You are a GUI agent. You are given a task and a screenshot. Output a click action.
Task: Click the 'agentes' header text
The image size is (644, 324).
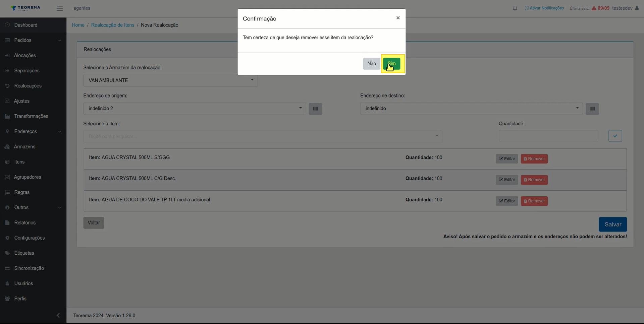(x=82, y=8)
